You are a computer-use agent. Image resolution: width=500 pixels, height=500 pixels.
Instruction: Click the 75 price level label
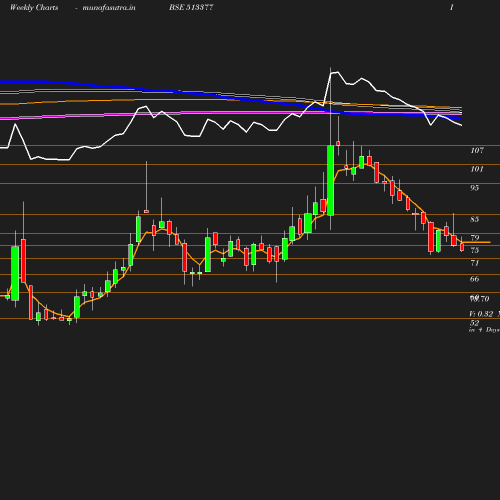point(475,250)
